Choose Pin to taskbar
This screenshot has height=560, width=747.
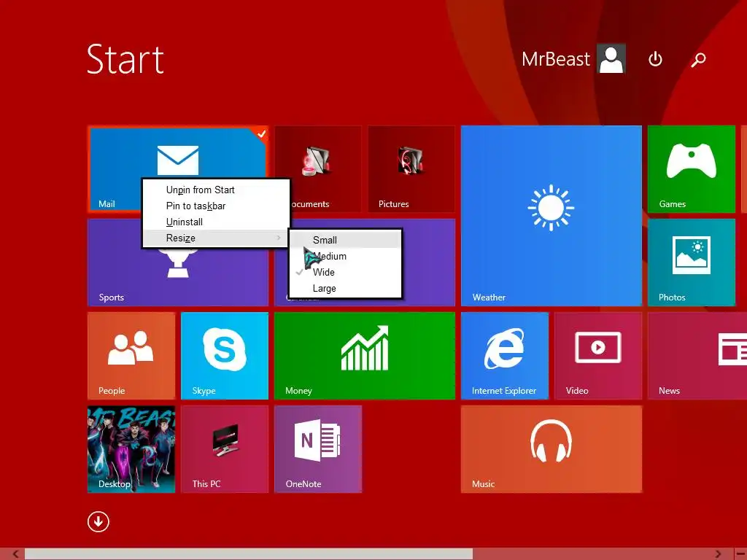click(216, 206)
